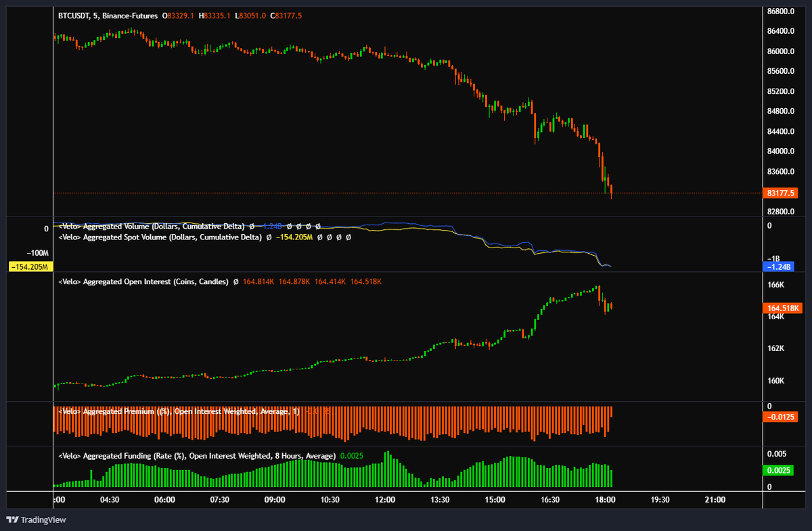Select the Aggregated Volume indicator legend
This screenshot has height=531, width=812.
tap(152, 226)
